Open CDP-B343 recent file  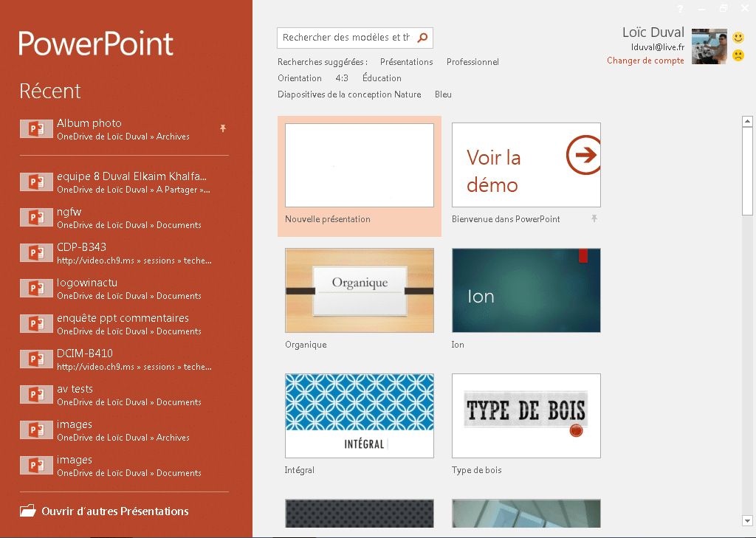click(124, 253)
